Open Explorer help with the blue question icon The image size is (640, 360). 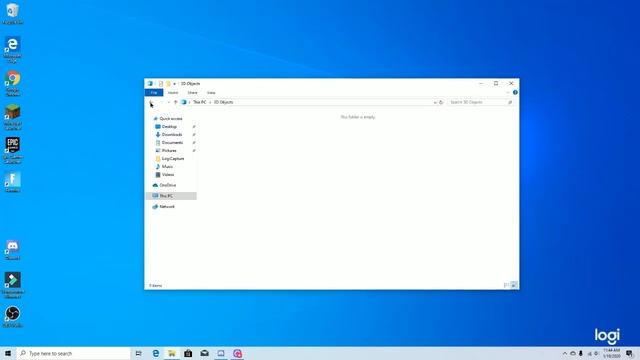click(x=515, y=93)
